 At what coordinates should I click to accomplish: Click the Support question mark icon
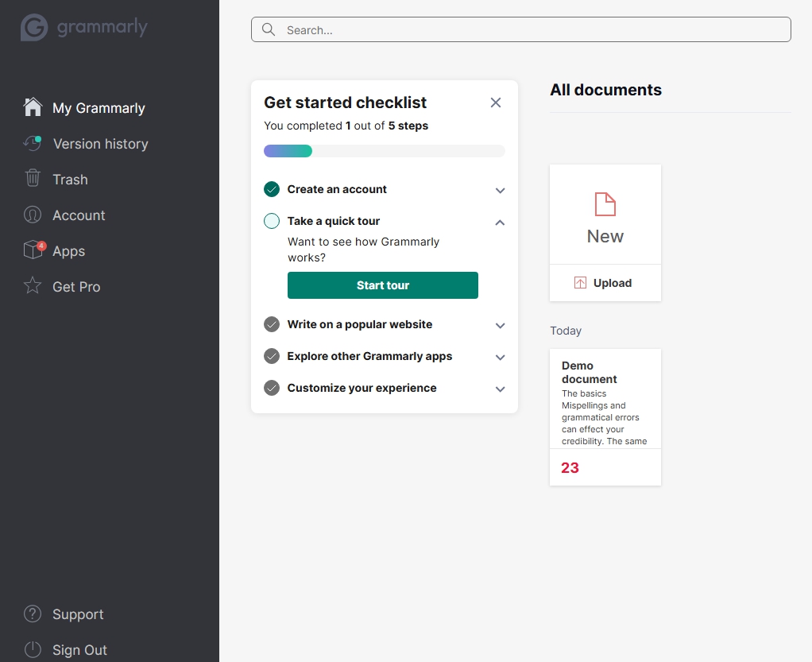(x=33, y=614)
